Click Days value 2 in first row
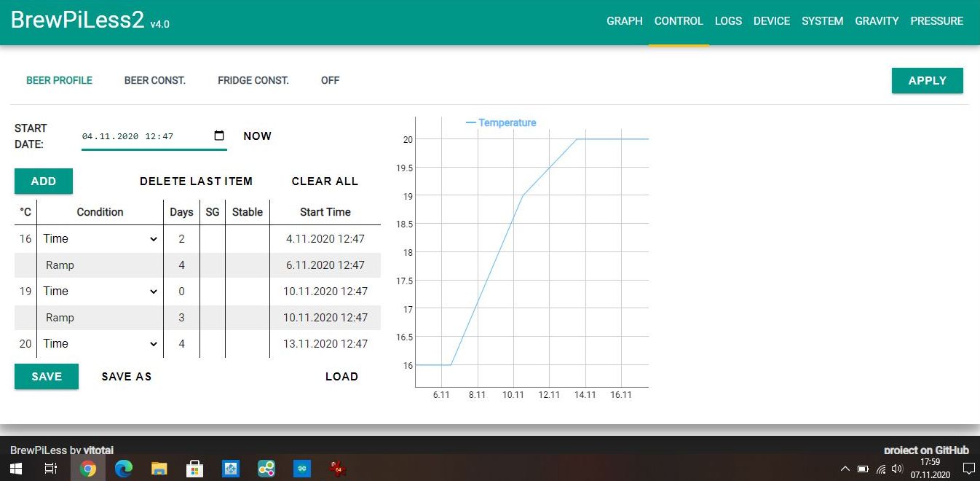 (x=181, y=238)
